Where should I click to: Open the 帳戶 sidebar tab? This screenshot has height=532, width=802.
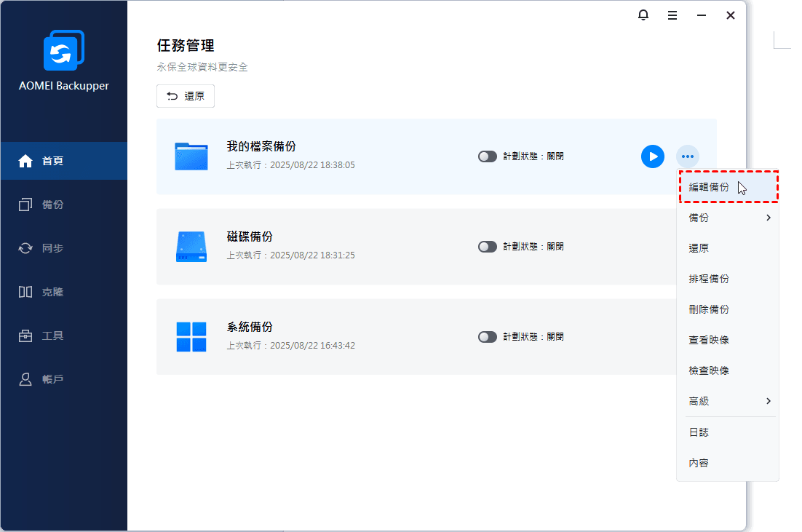click(64, 379)
